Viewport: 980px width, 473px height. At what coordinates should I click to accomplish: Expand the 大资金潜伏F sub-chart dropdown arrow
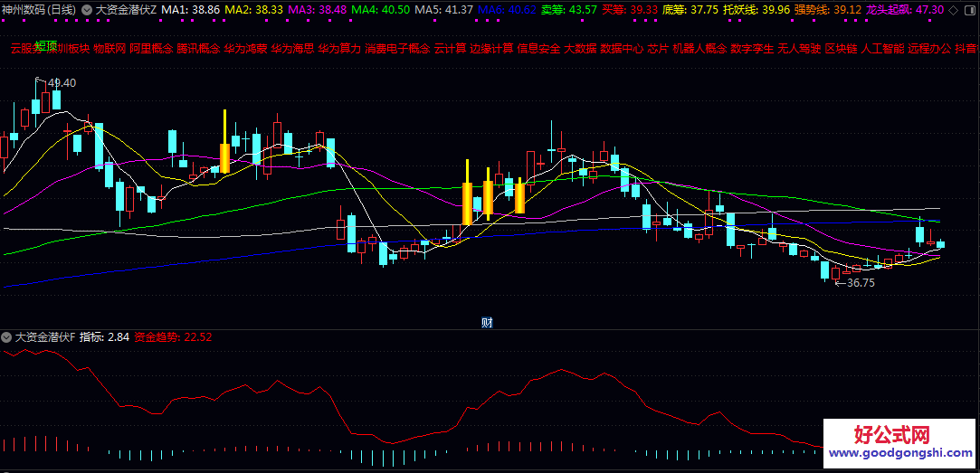click(7, 337)
